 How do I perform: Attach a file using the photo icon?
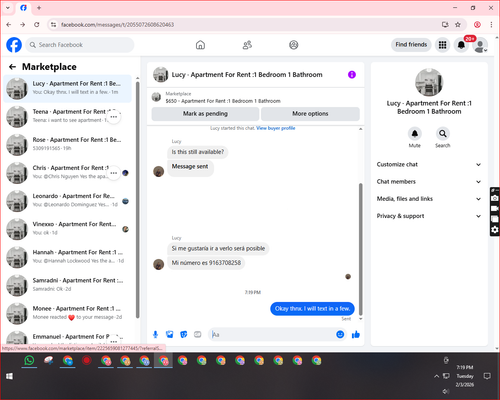170,334
